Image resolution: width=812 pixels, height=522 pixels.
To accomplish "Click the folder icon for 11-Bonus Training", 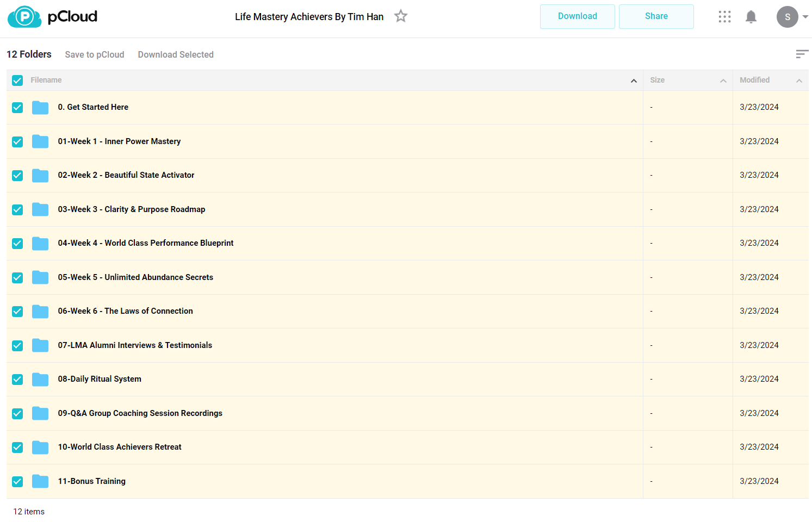I will pyautogui.click(x=40, y=481).
